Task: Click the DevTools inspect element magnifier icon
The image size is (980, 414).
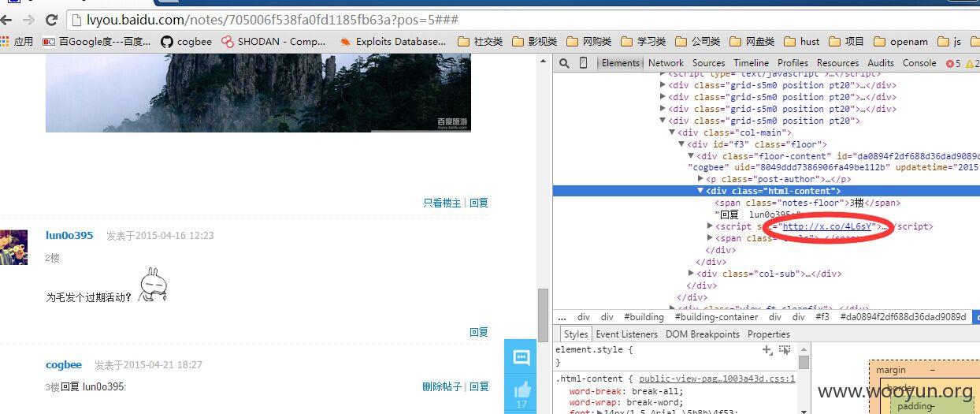Action: (x=565, y=63)
